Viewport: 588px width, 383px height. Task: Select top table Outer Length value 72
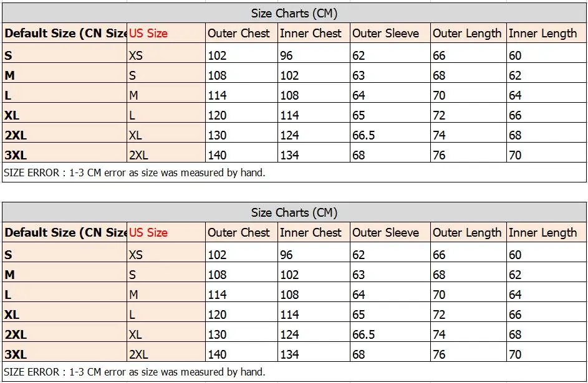(x=439, y=115)
